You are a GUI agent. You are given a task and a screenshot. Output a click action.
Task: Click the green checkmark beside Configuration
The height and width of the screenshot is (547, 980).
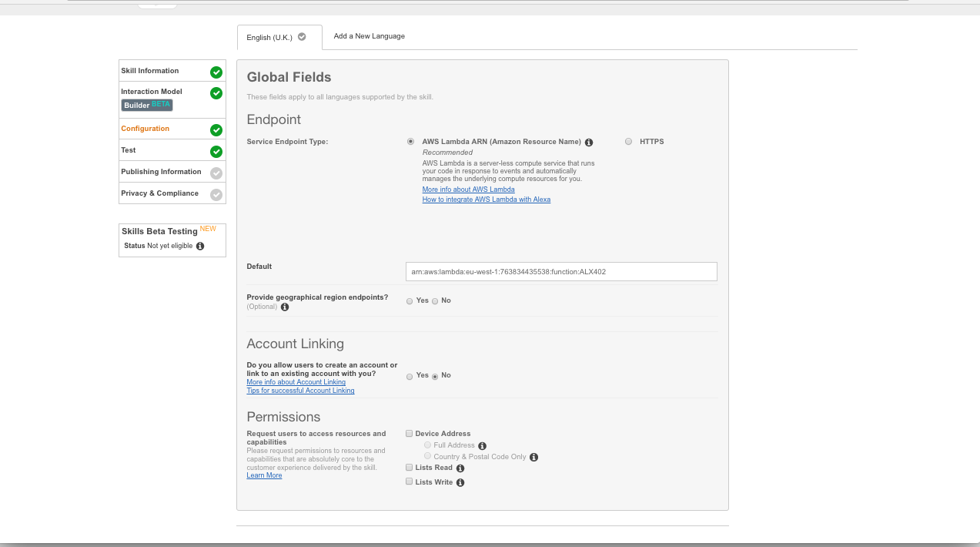point(215,129)
